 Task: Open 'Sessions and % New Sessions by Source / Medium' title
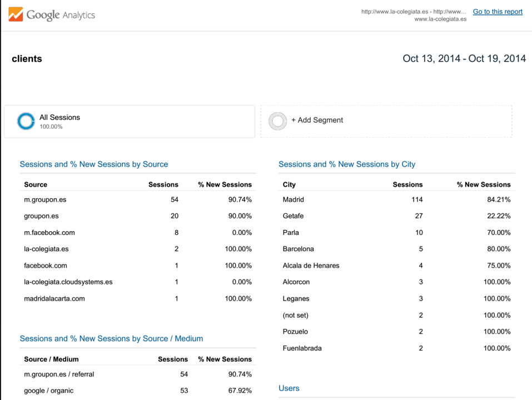pyautogui.click(x=111, y=338)
